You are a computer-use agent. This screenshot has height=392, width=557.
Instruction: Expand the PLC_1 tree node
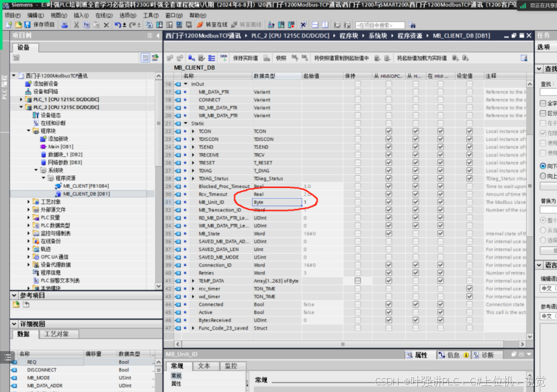[x=21, y=99]
